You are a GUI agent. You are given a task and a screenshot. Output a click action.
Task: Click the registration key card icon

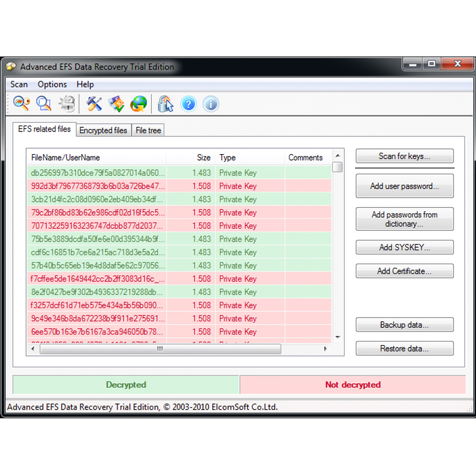tap(116, 104)
